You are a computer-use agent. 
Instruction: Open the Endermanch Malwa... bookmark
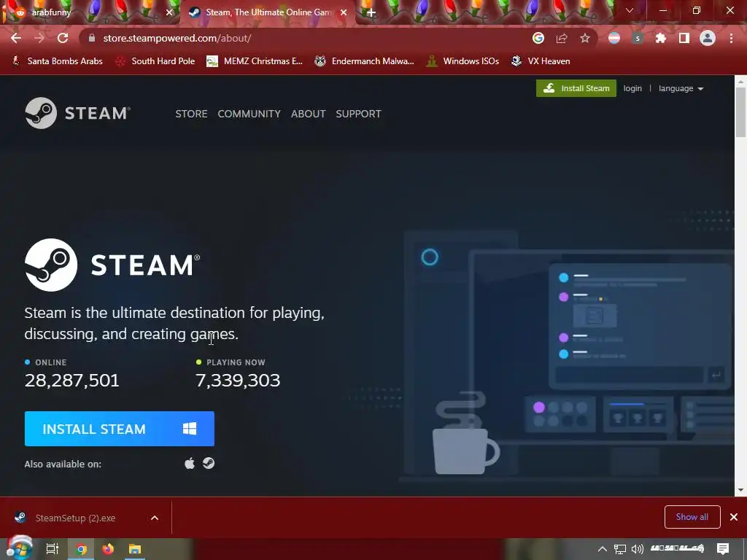[365, 61]
